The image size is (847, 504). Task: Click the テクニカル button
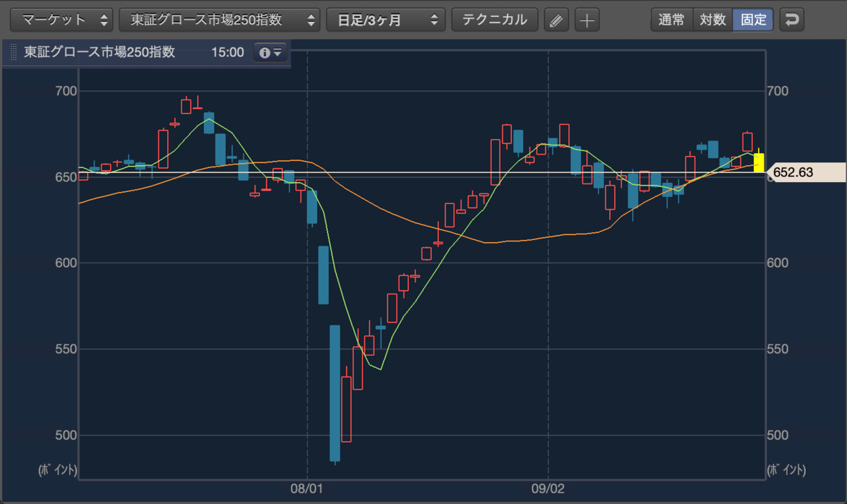click(x=495, y=20)
